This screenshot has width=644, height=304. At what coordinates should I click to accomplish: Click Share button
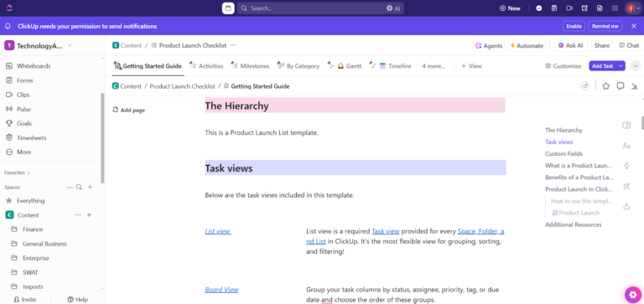pos(602,45)
